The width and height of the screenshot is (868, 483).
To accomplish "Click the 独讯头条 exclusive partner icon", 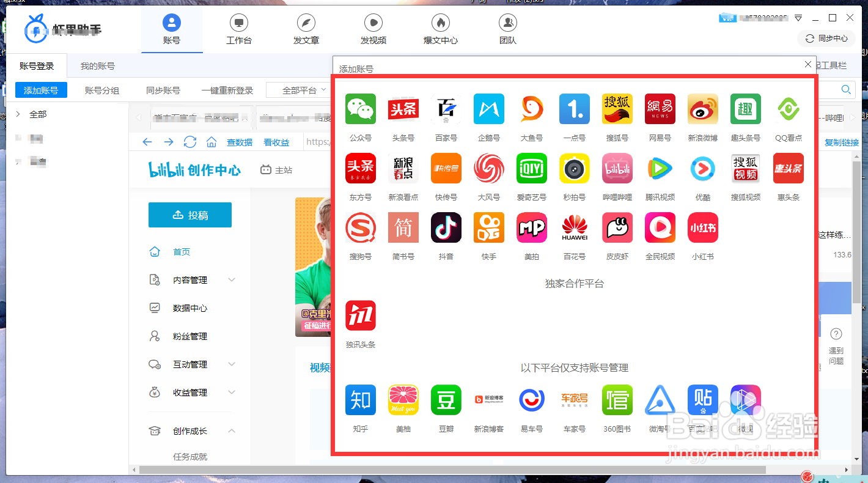I will point(360,315).
